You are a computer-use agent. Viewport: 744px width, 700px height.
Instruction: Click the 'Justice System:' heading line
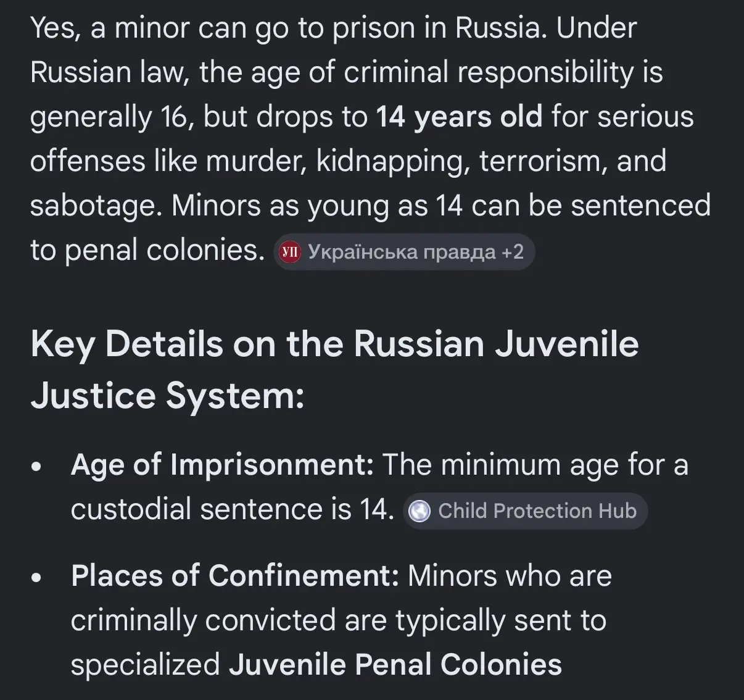168,395
